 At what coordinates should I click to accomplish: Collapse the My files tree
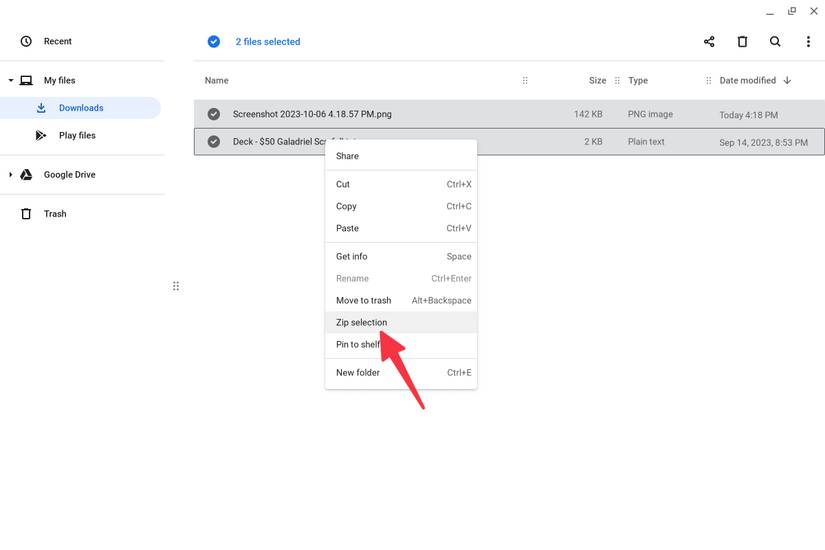coord(11,80)
